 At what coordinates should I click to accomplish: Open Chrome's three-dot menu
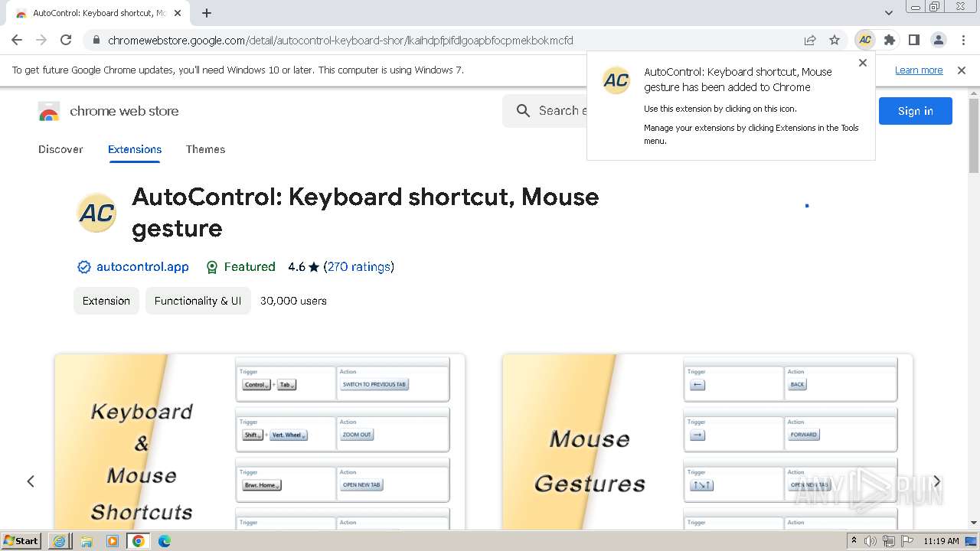pos(963,40)
